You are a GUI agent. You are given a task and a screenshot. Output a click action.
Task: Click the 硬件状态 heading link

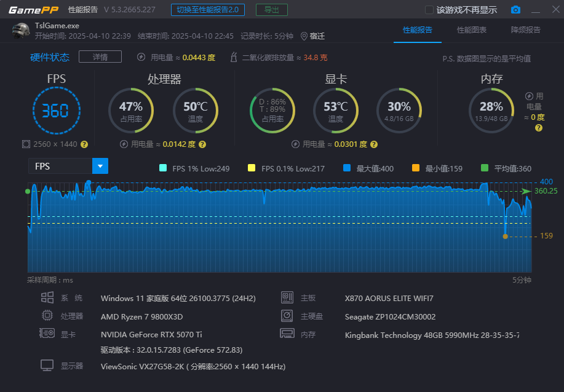pos(50,57)
